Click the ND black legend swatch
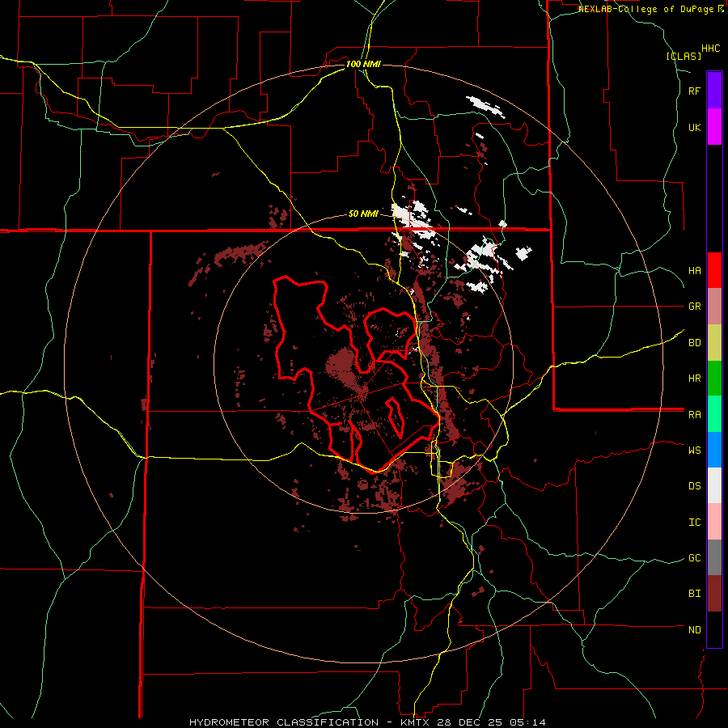The height and width of the screenshot is (728, 728). (714, 629)
